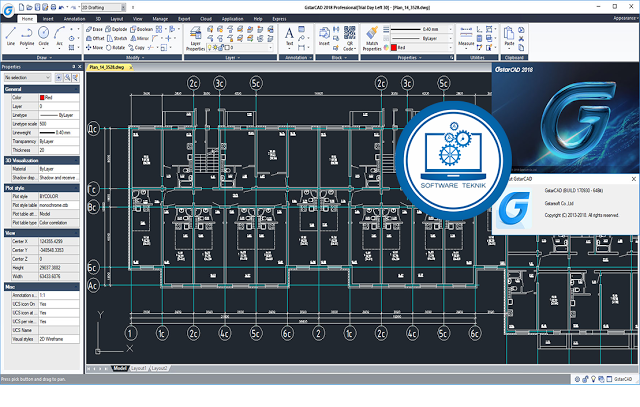The width and height of the screenshot is (640, 407).
Task: Click the Thickness value field
Action: [x=59, y=150]
